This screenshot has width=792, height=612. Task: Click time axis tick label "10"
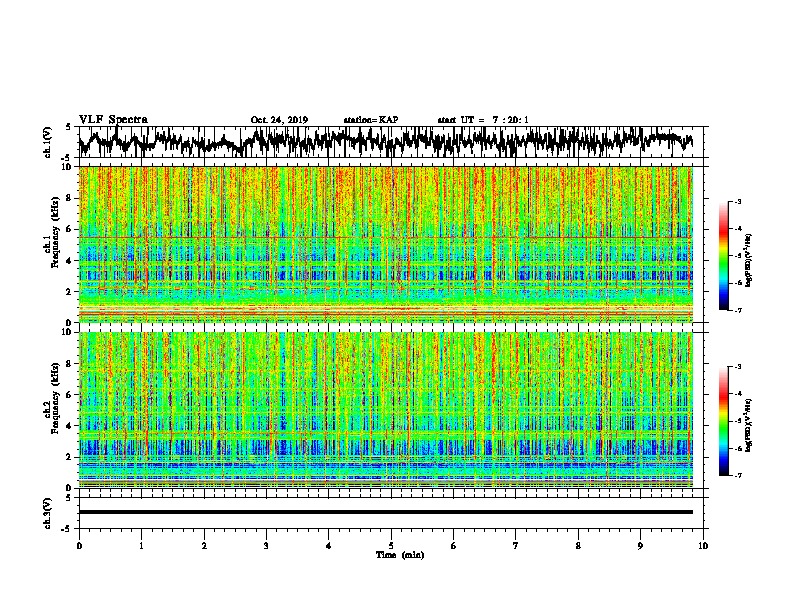coord(703,546)
